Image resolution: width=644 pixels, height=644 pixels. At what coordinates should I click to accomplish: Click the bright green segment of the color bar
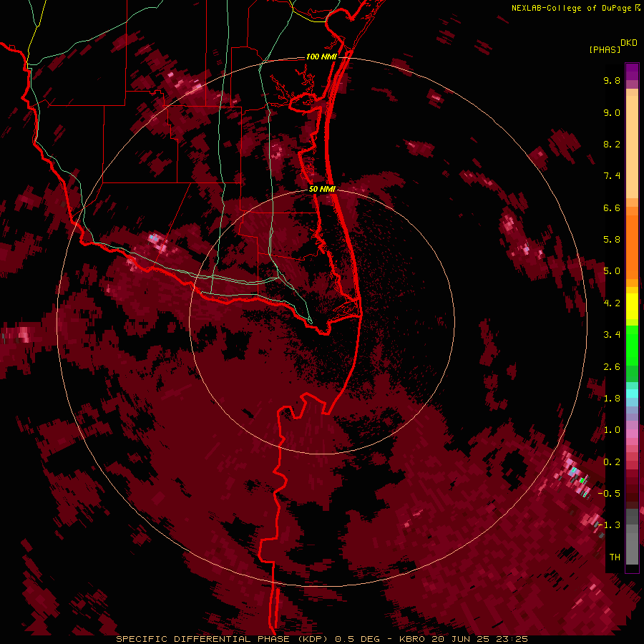click(x=632, y=346)
